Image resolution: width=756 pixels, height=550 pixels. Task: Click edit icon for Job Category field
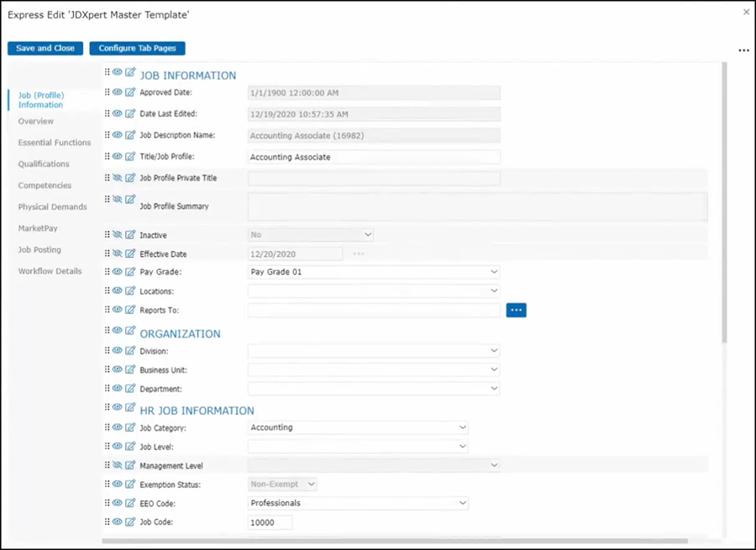click(x=130, y=427)
